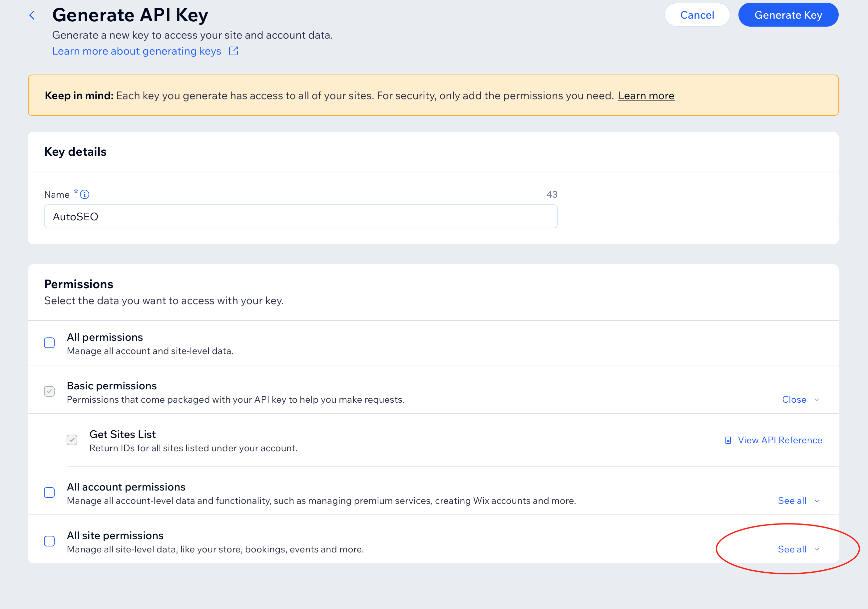Select the Key details section heading

tap(75, 151)
